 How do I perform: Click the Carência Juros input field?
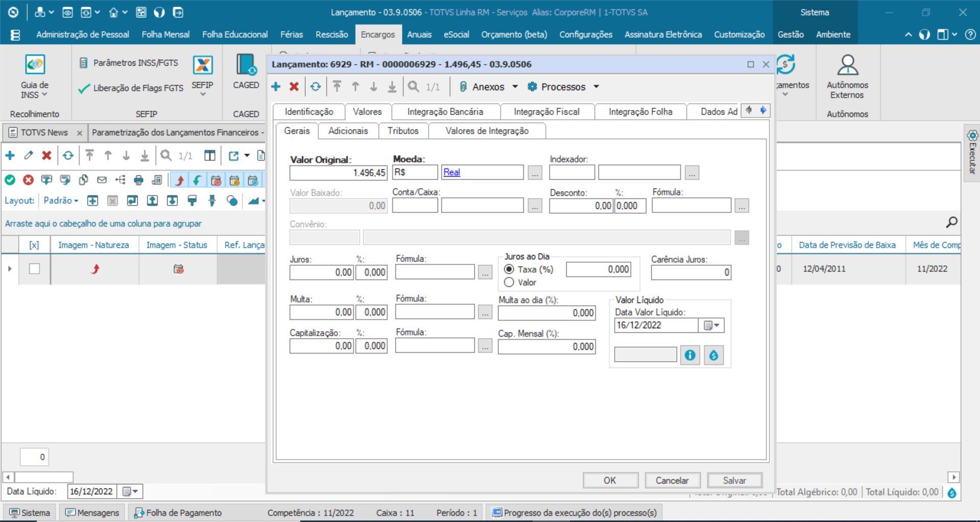691,272
